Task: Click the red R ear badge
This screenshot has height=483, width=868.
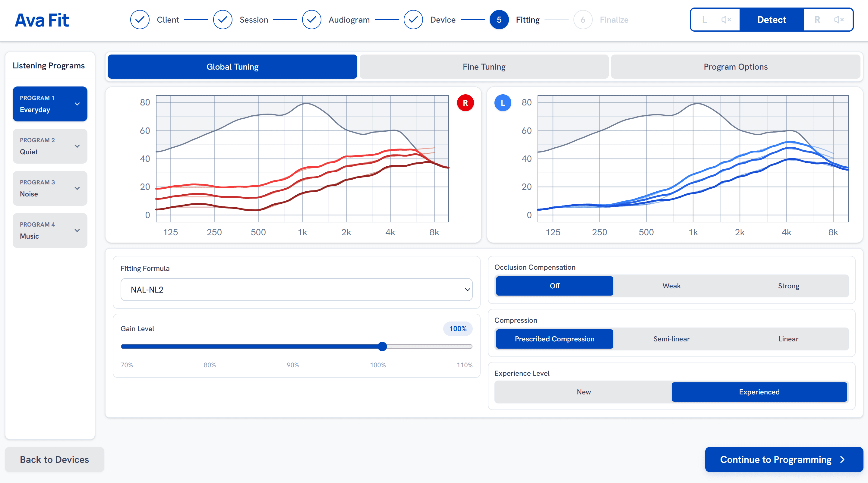Action: (465, 103)
